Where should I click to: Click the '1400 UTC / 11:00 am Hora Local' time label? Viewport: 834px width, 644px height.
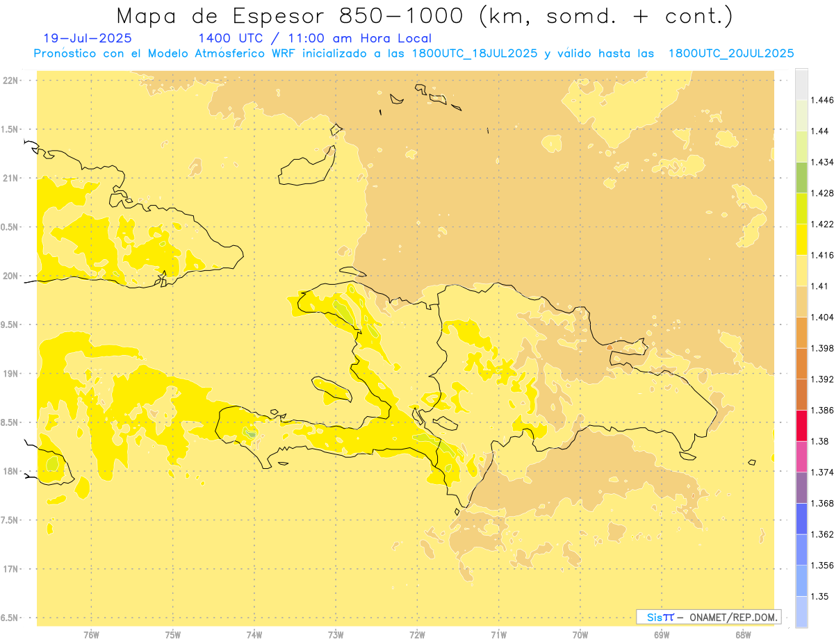314,39
